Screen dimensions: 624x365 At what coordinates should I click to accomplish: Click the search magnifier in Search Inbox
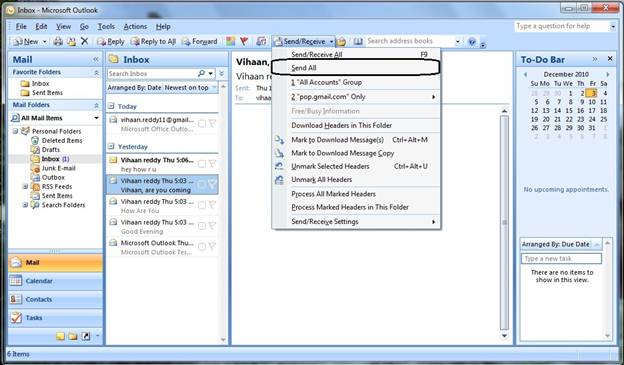point(201,74)
